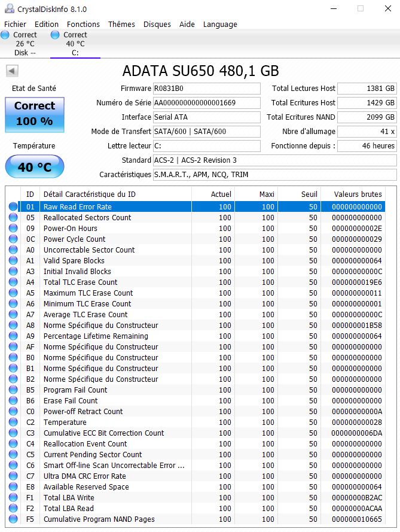The width and height of the screenshot is (400, 532).
Task: Click status orb of Percentage Lifetime Remaining
Action: pos(13,336)
